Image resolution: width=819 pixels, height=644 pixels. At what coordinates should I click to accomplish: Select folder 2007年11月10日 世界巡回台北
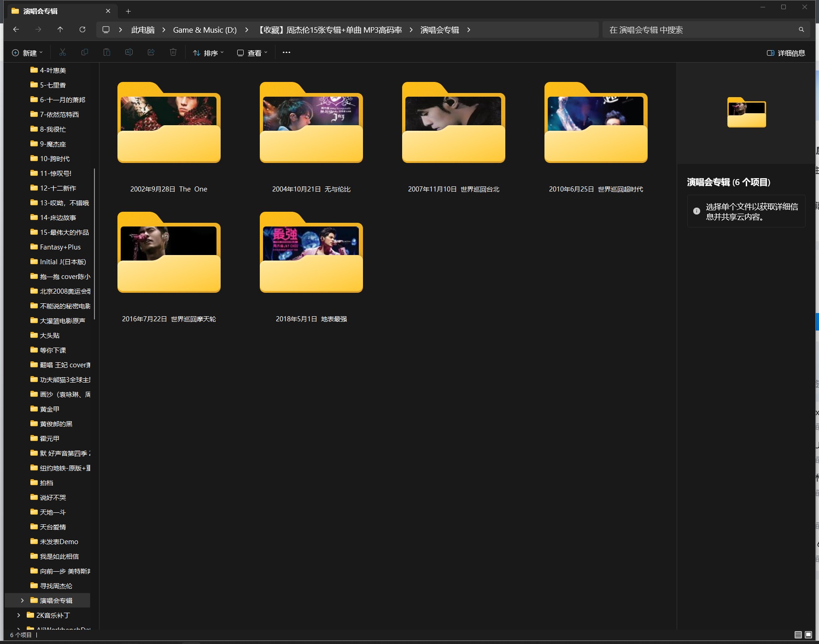click(x=454, y=137)
